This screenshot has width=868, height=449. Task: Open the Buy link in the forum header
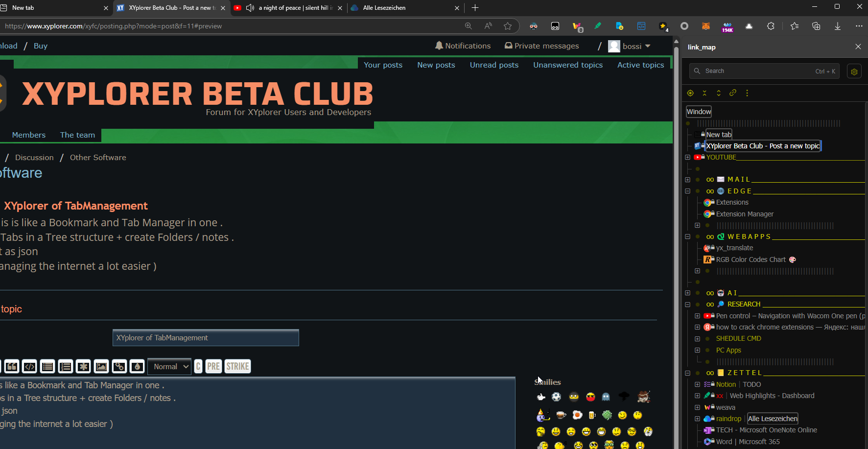(x=40, y=46)
